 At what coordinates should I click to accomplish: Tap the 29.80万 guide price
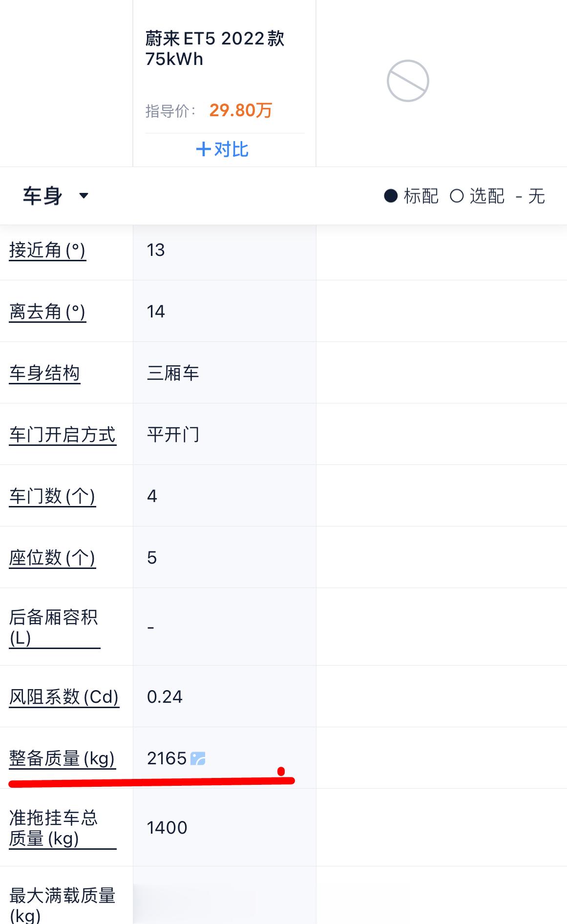241,110
